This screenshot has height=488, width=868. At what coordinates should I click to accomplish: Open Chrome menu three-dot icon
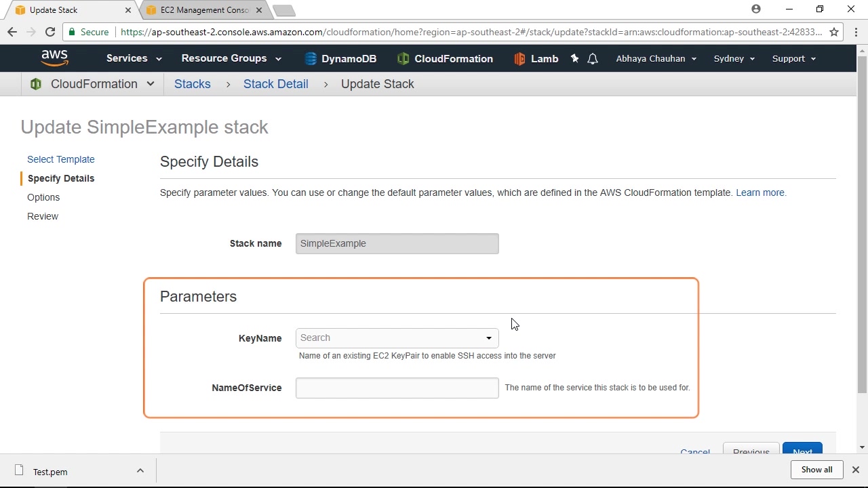coord(856,32)
